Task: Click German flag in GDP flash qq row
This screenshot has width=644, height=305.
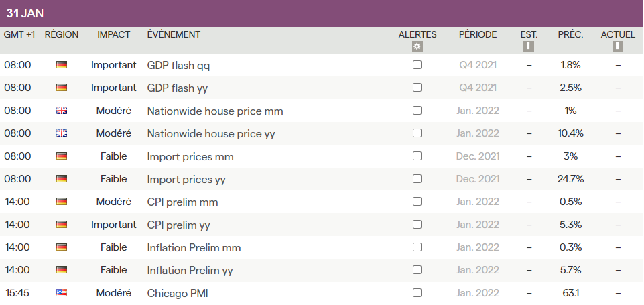Action: point(62,65)
